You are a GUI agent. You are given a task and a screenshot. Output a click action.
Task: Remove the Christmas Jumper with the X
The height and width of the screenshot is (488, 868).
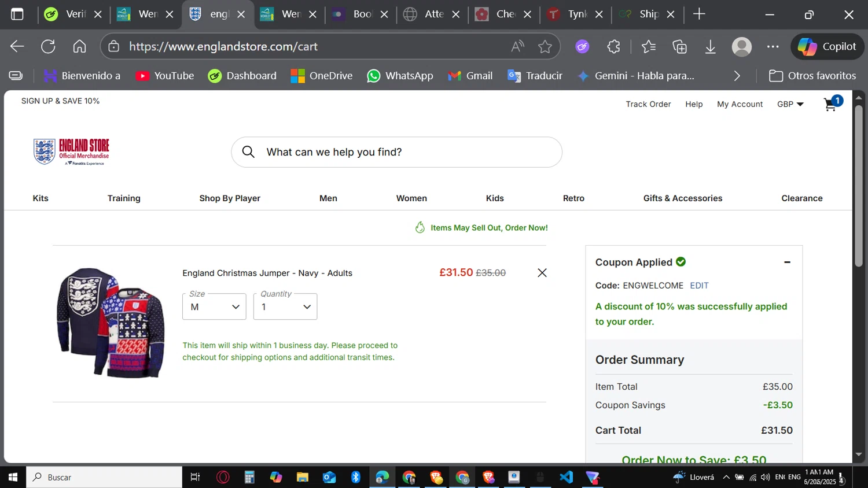542,273
